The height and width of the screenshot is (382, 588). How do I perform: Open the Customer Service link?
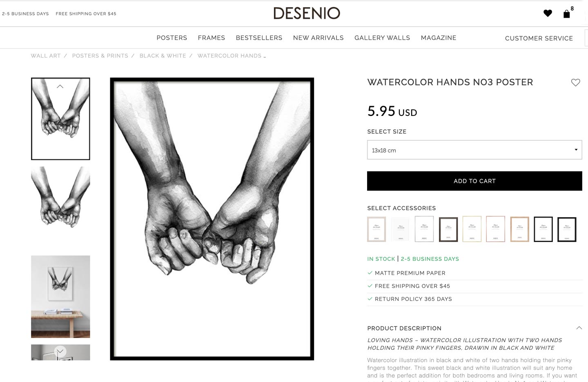[539, 38]
